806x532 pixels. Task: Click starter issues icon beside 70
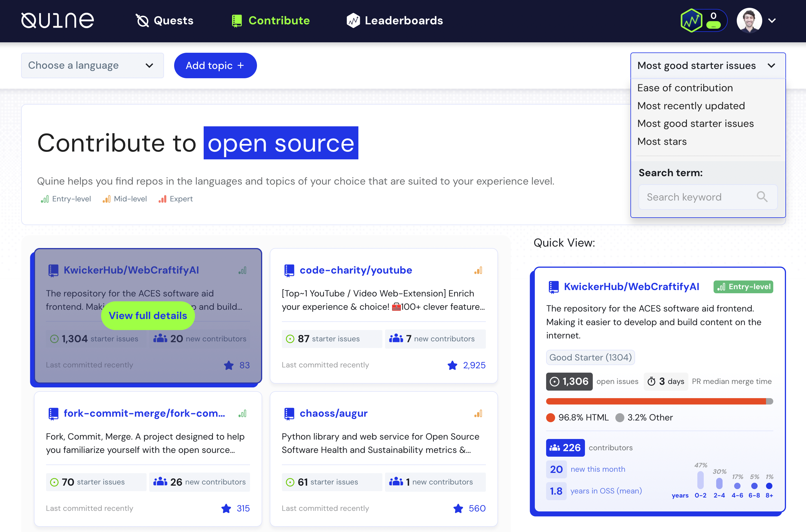(x=54, y=482)
